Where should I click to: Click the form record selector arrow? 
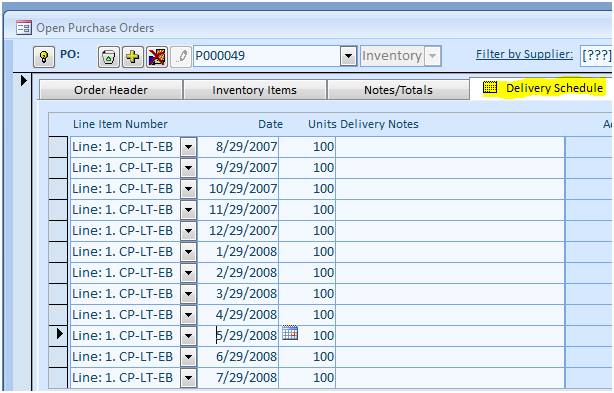(x=23, y=81)
